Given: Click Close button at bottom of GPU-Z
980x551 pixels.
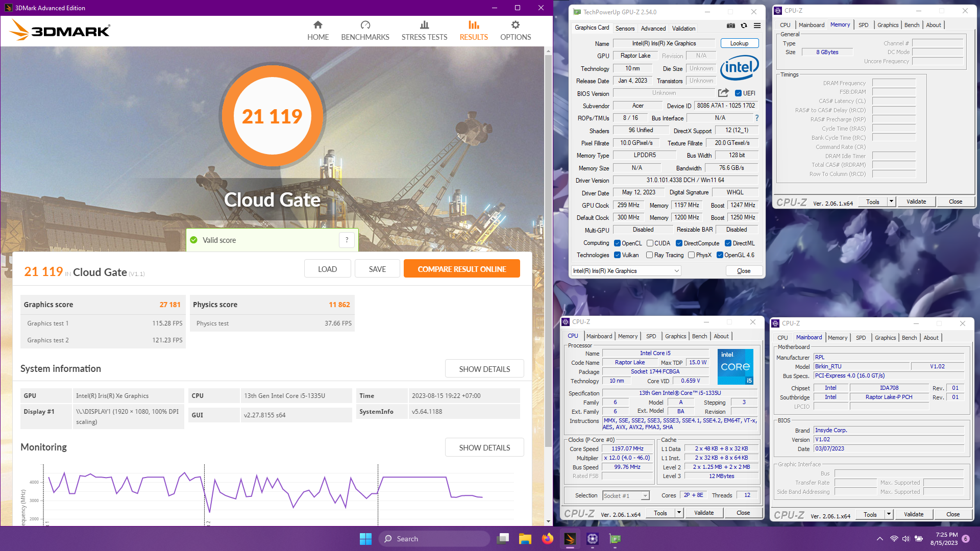Looking at the screenshot, I should click(744, 271).
